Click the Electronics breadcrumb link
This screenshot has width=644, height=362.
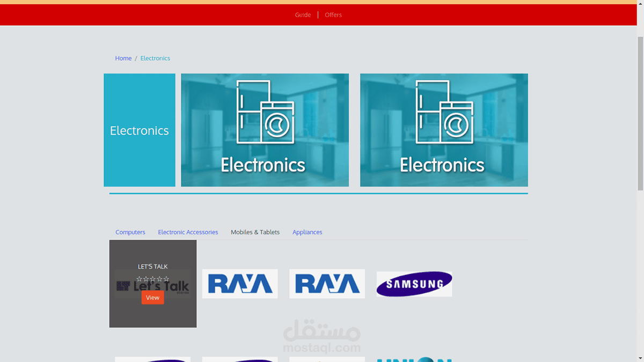coord(155,58)
